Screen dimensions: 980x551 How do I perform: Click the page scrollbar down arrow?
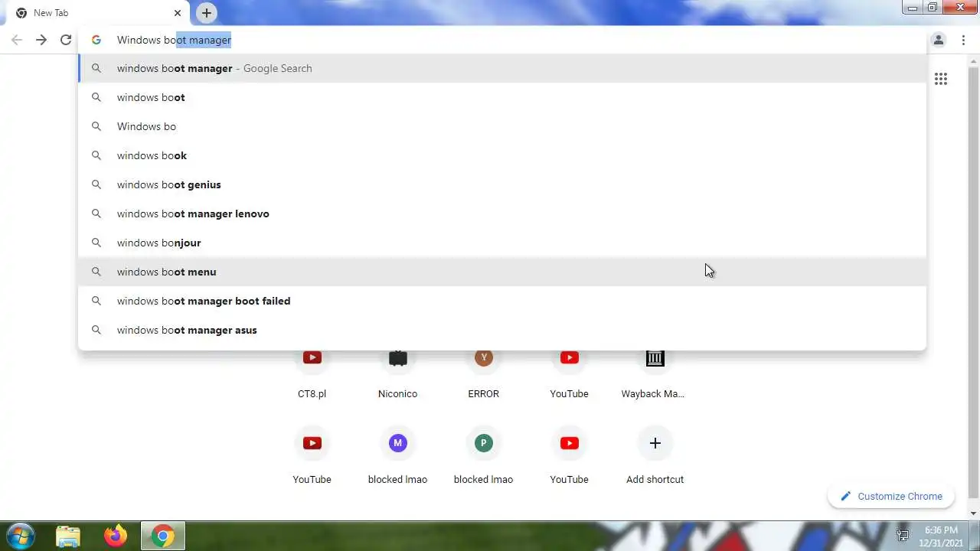click(x=973, y=514)
